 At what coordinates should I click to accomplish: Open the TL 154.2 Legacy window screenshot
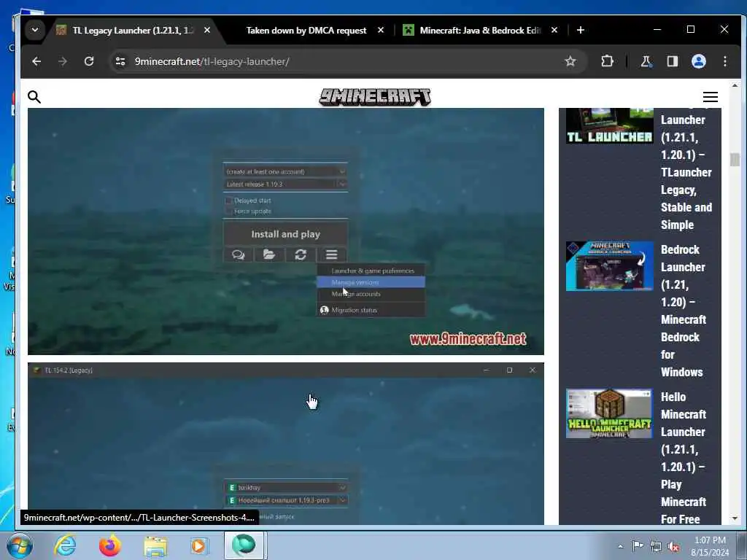[286, 444]
